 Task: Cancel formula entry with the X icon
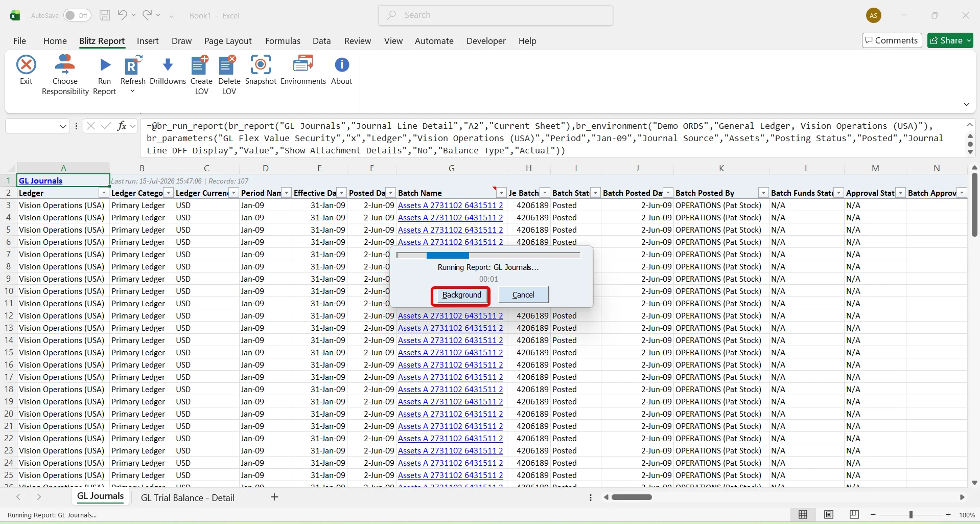[x=91, y=126]
